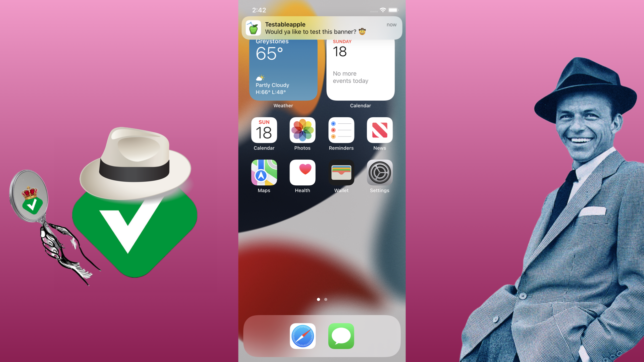Open the Settings app
The width and height of the screenshot is (644, 362).
(379, 173)
